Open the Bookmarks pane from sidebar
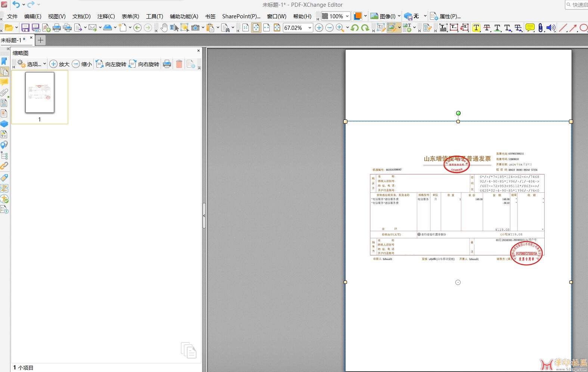This screenshot has width=588, height=372. coord(4,61)
